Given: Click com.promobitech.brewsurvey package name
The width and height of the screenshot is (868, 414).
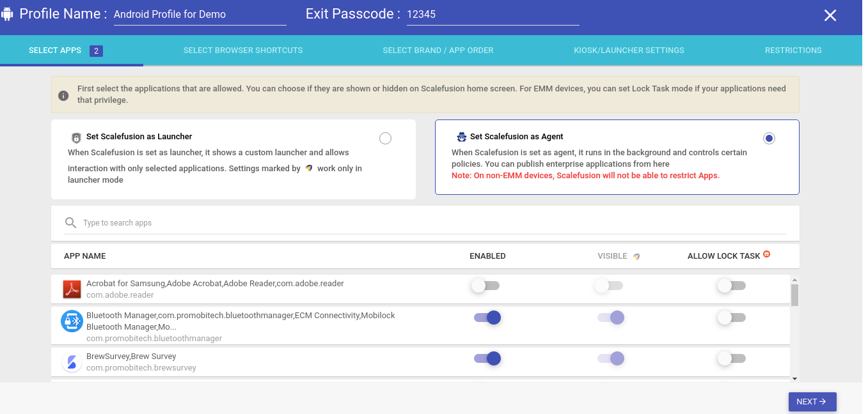Looking at the screenshot, I should click(x=141, y=368).
